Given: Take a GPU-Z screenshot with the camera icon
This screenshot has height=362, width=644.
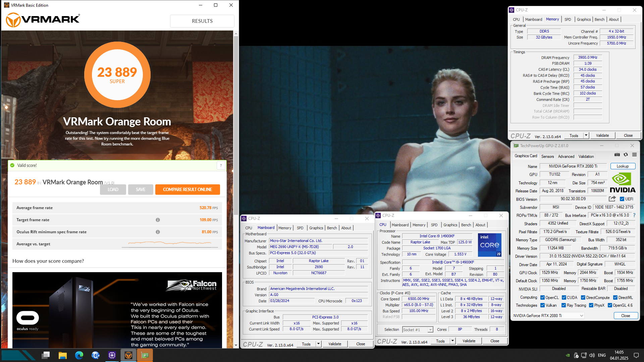Looking at the screenshot, I should [617, 155].
